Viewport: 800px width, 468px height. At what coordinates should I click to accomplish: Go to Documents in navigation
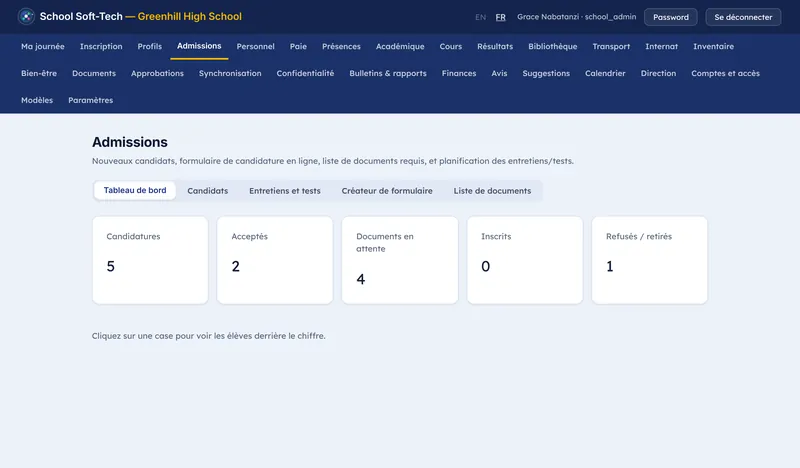click(94, 73)
